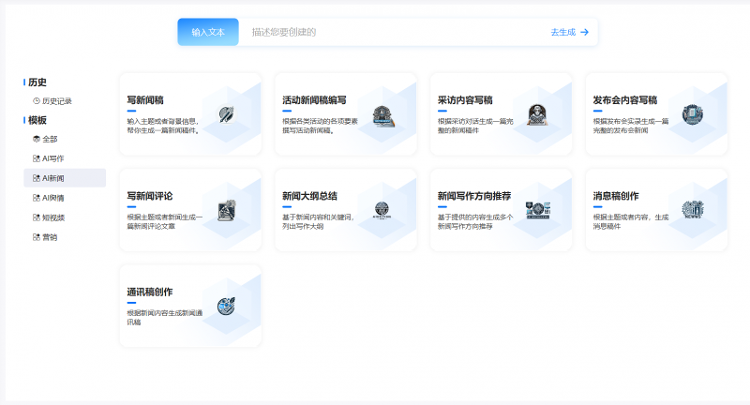Click the 新闻大纲总结 card icon
The image size is (750, 405).
coord(382,210)
